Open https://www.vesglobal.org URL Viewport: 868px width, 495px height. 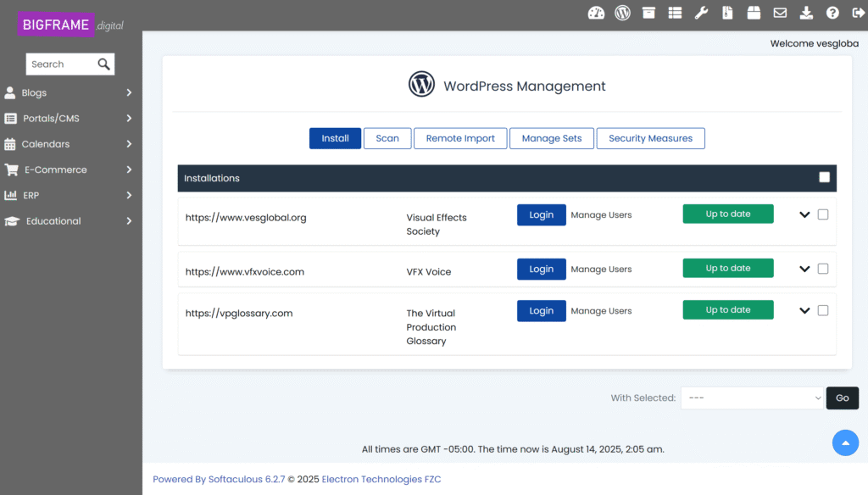246,218
